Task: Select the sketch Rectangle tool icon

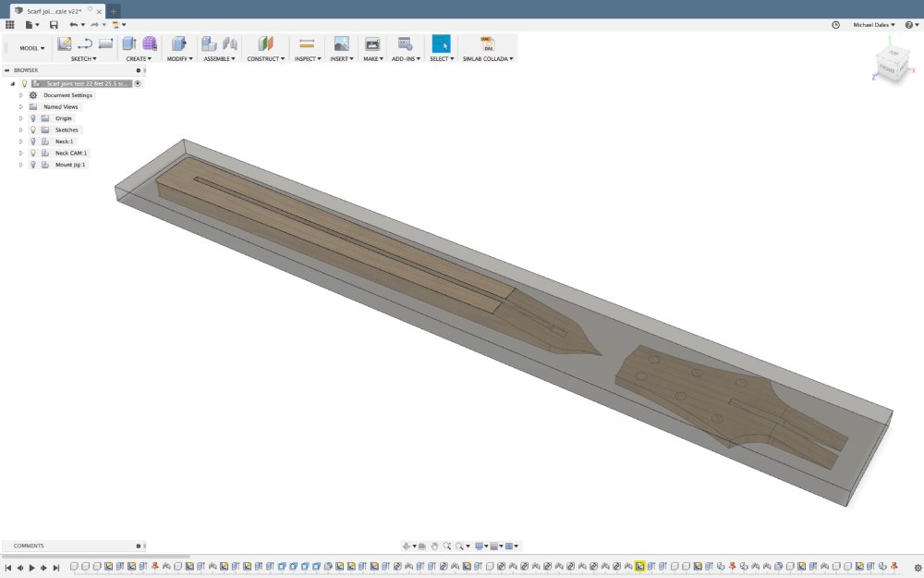Action: (x=105, y=43)
